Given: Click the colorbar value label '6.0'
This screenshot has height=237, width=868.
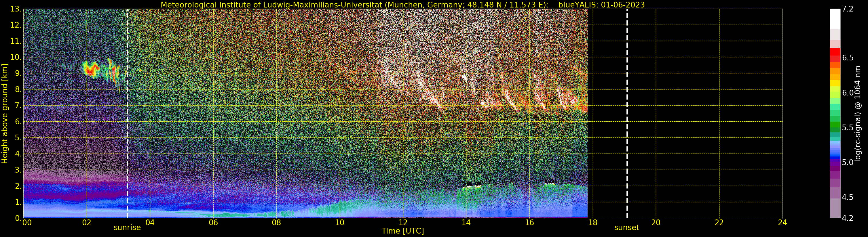Looking at the screenshot, I should click(x=848, y=93).
